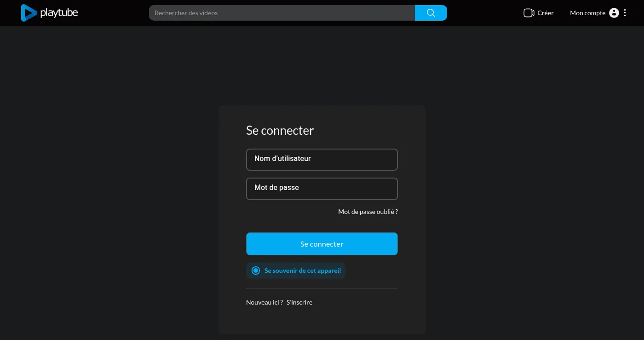644x340 pixels.
Task: Focus the Rechercher des vidéos search field
Action: point(282,13)
